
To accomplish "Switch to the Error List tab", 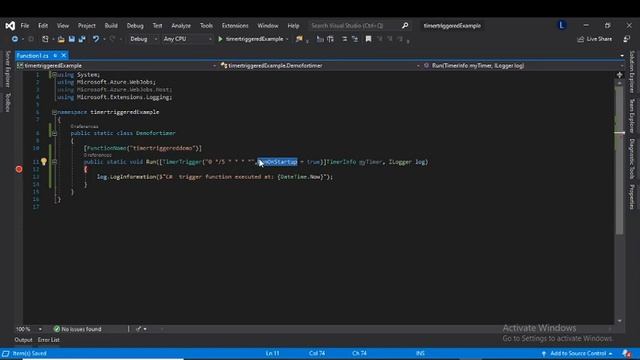I will [x=49, y=340].
